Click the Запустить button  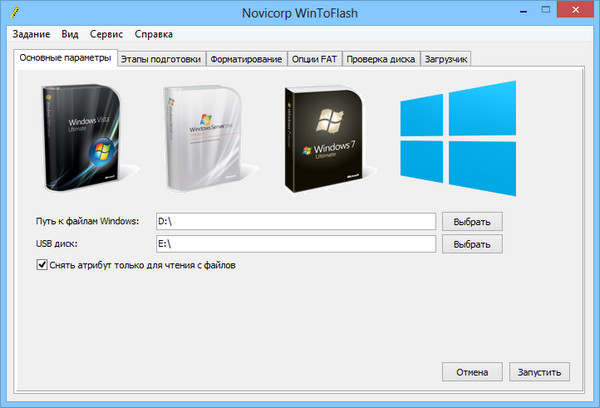[x=539, y=372]
